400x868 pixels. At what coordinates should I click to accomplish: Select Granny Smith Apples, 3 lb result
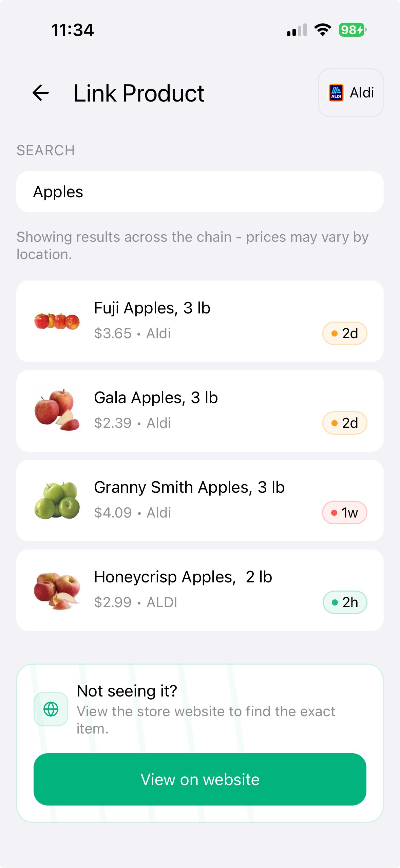[200, 500]
